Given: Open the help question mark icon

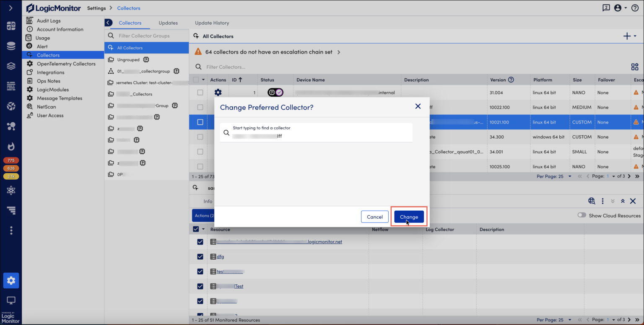Looking at the screenshot, I should coord(635,8).
